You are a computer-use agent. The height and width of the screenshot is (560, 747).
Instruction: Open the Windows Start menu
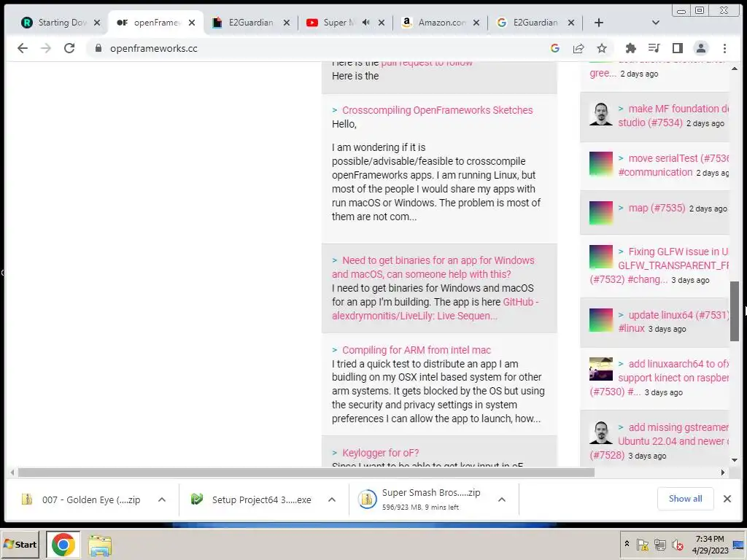coord(20,544)
